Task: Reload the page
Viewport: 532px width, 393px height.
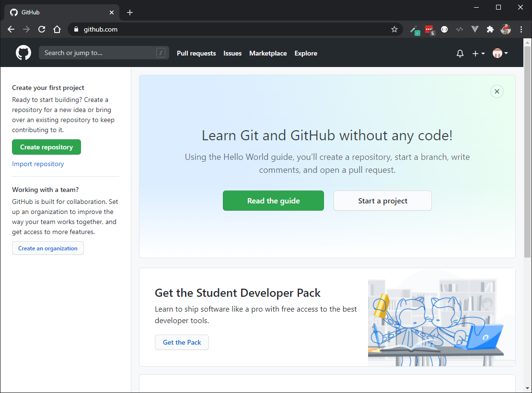Action: pyautogui.click(x=42, y=30)
